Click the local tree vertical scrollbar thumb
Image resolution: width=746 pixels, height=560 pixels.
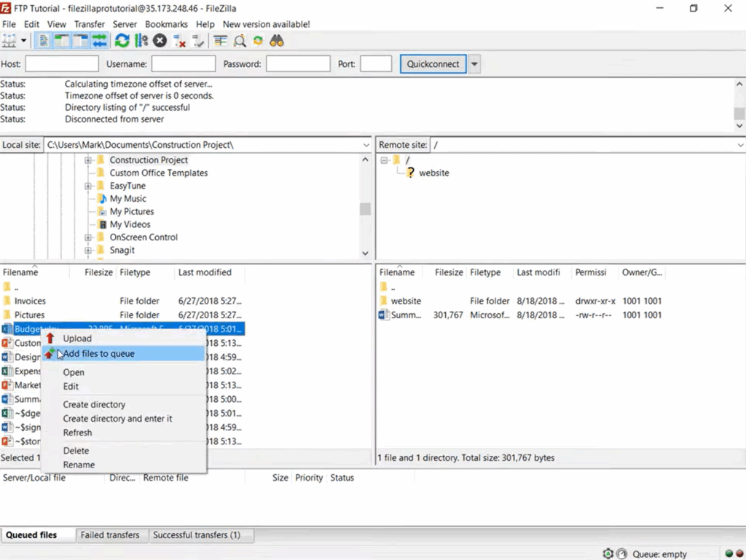pos(365,209)
